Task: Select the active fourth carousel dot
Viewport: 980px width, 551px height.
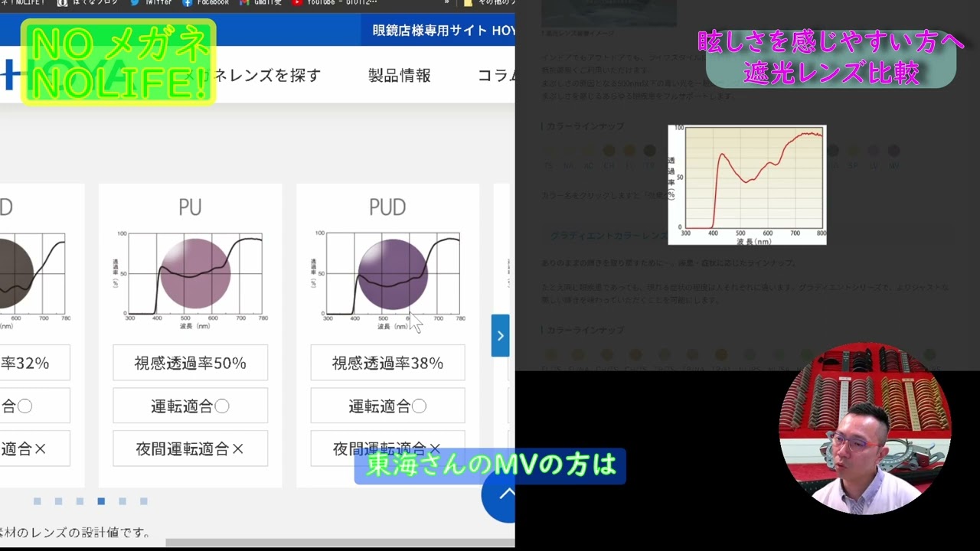Action: pos(101,501)
